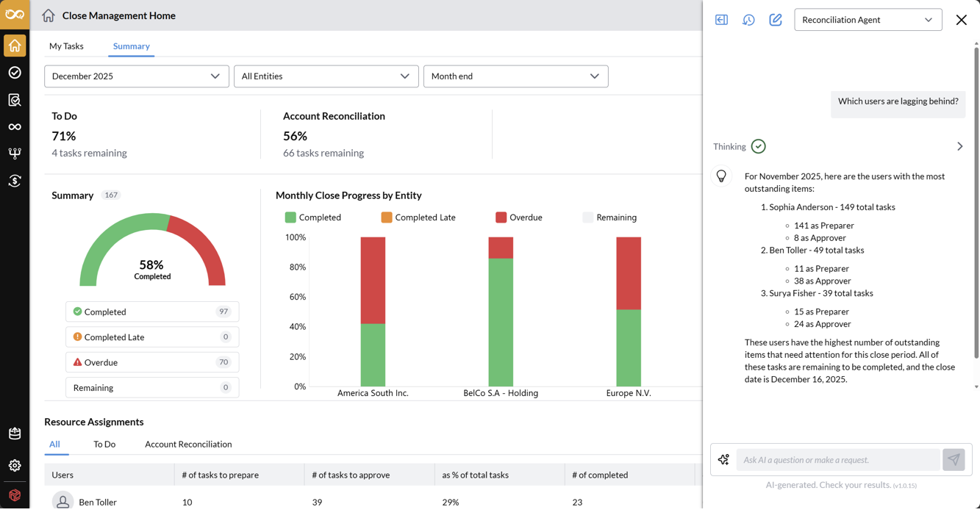Screen dimensions: 980x529
Task: Open the Month end dropdown
Action: 516,76
